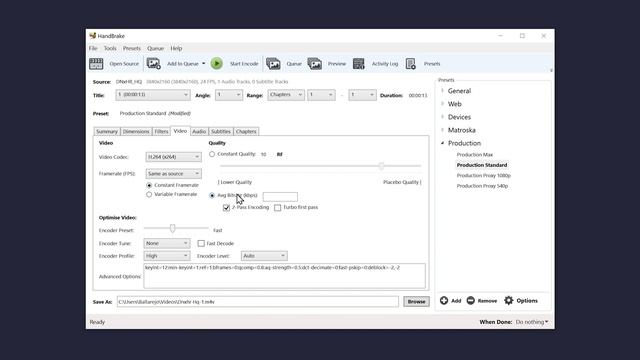Click the Options gear icon
This screenshot has height=360, width=640.
(x=509, y=300)
